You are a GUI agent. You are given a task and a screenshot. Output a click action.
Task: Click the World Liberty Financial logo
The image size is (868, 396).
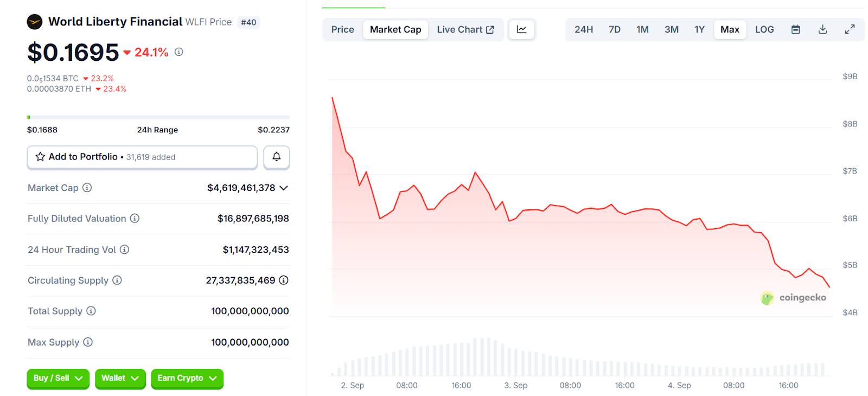pyautogui.click(x=35, y=22)
